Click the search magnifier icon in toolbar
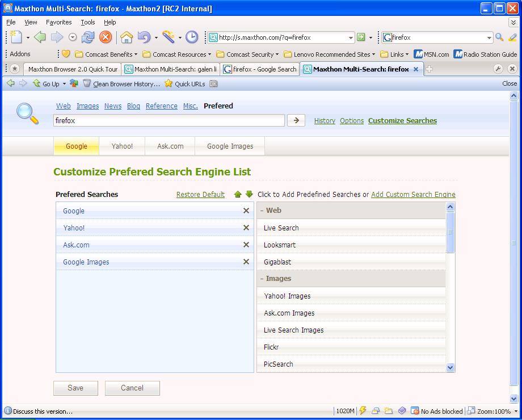Screen dimensions: 522x420 (499, 37)
